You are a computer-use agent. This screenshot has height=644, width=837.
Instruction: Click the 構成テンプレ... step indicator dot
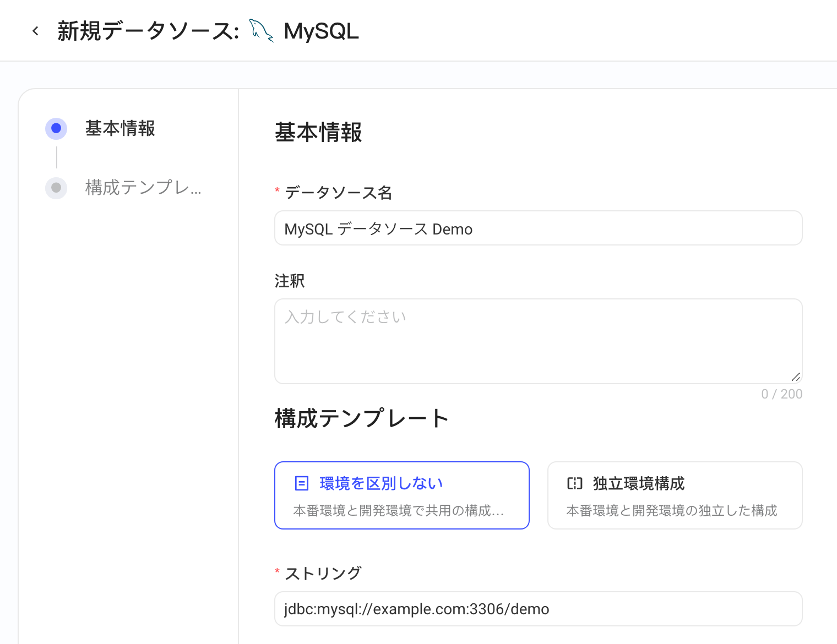click(x=56, y=188)
